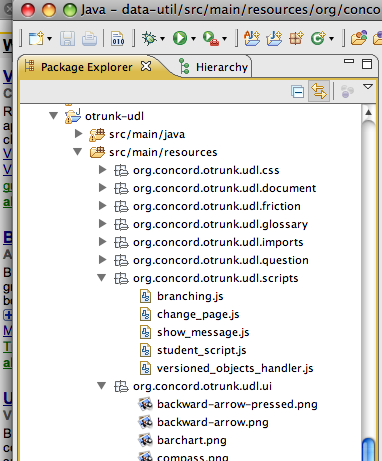382x461 pixels.
Task: Click the binary 010 file icon
Action: [118, 39]
